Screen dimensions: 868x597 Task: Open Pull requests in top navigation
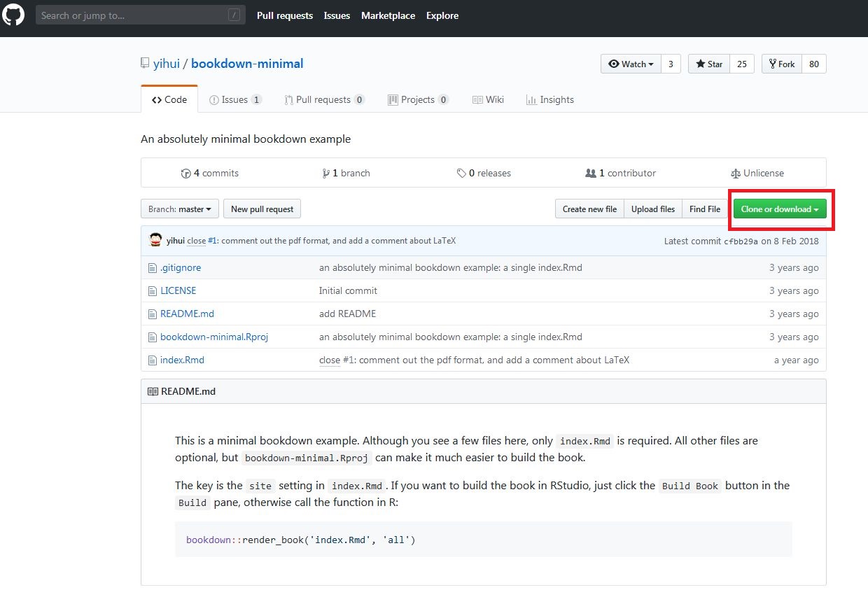(285, 15)
